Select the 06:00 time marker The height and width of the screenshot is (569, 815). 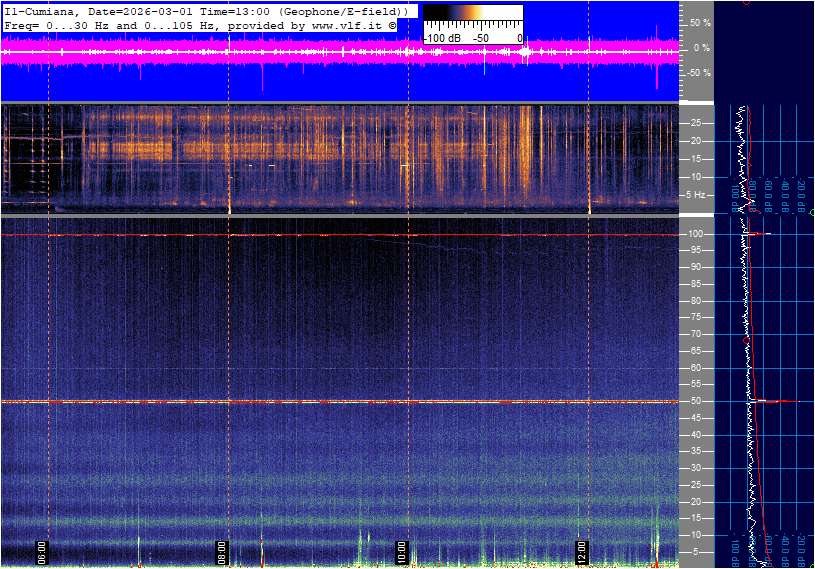(42, 551)
